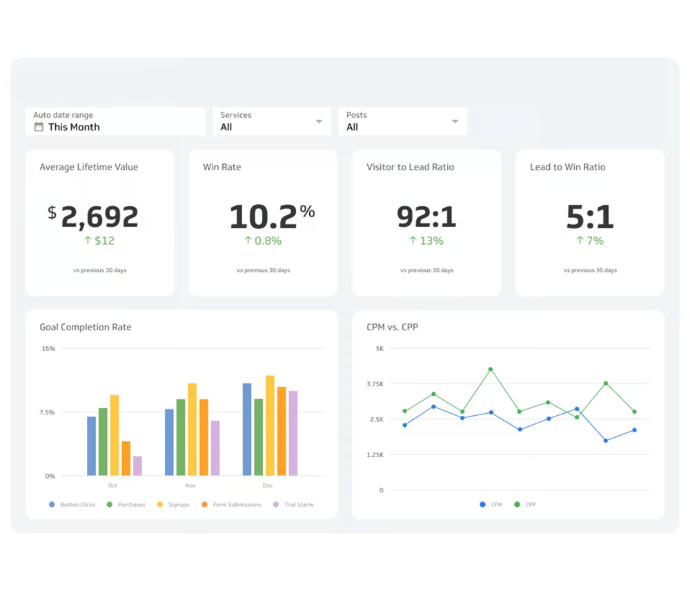Click the green CPP legend marker
Screen dimensions: 690x591
point(517,504)
